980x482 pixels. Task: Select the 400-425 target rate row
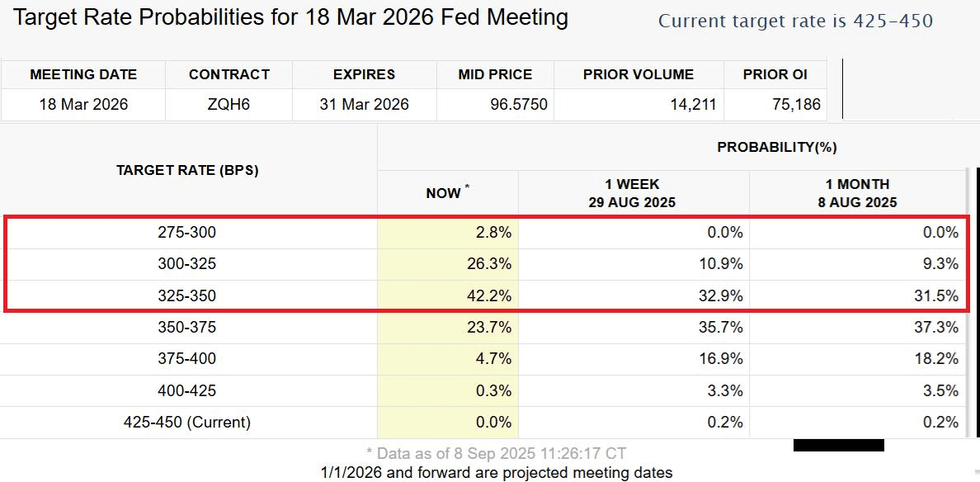187,390
